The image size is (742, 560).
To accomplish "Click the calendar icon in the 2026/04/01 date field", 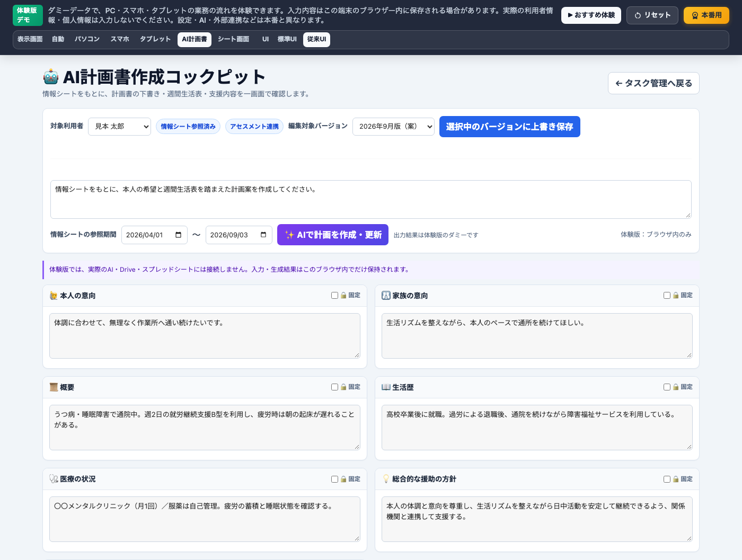I will pos(178,235).
